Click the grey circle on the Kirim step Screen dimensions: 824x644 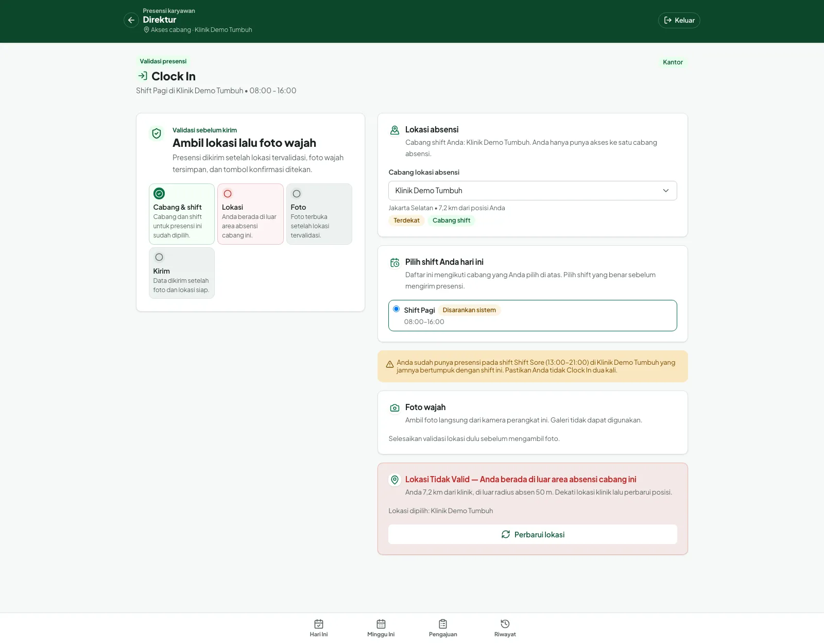[159, 257]
